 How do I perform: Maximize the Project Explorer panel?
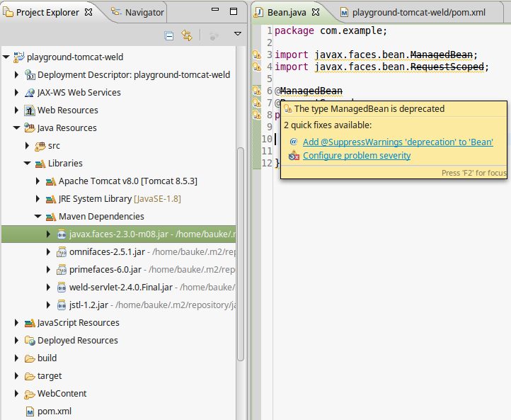pos(234,11)
